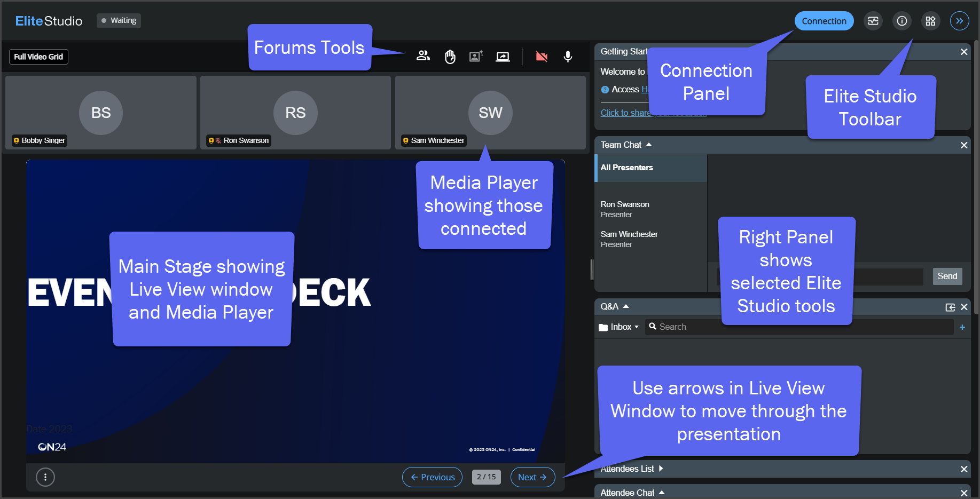The height and width of the screenshot is (499, 980).
Task: Collapse the right panel with the double-arrow icon
Action: [959, 21]
